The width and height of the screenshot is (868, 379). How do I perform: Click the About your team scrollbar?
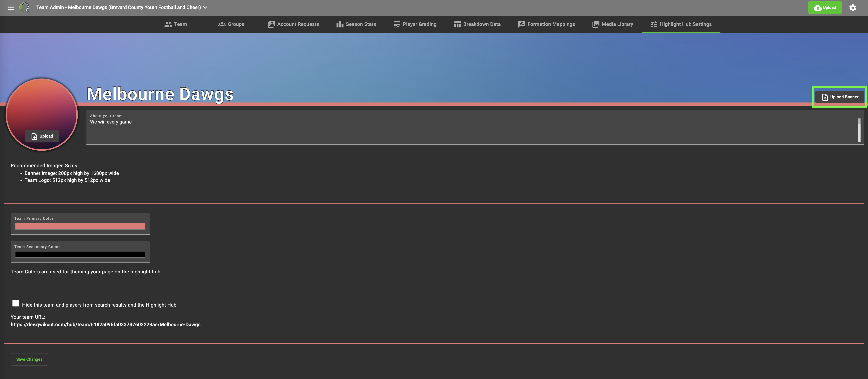tap(859, 130)
